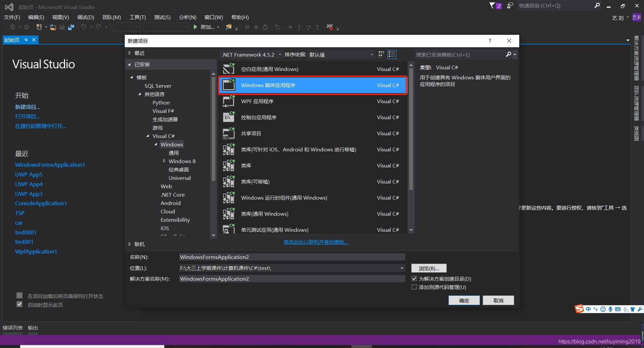The width and height of the screenshot is (644, 348).
Task: Click the 附加 start debugging play icon
Action: [195, 27]
